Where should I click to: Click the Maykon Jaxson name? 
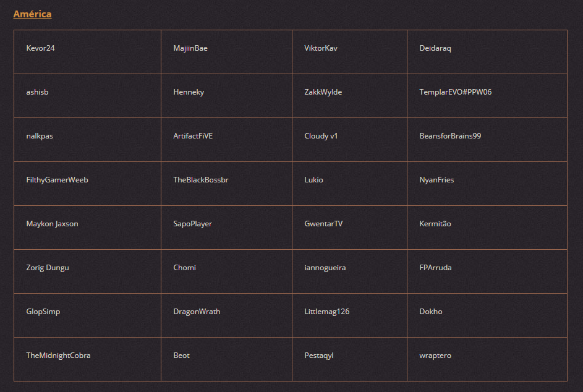[x=52, y=224]
